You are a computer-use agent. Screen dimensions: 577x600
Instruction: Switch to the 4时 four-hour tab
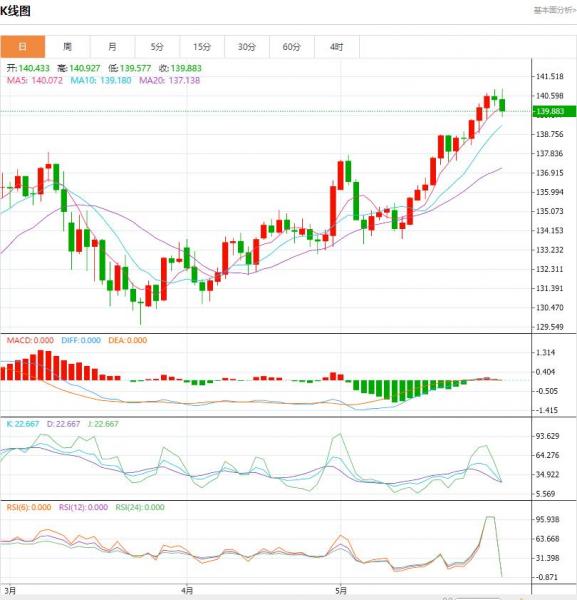pos(337,47)
